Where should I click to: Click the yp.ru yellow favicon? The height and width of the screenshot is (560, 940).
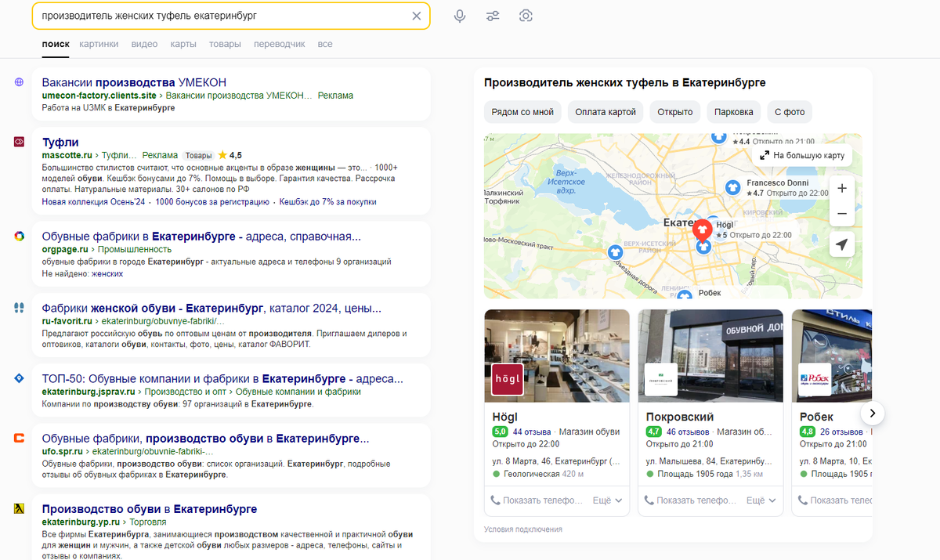coord(20,508)
